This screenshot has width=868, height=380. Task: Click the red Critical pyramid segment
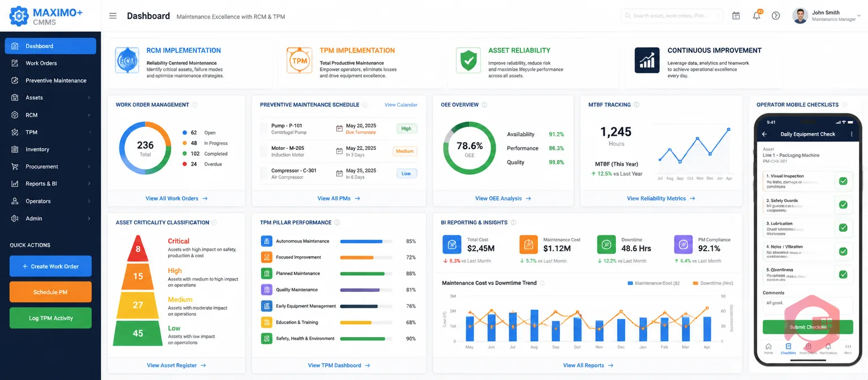(x=138, y=249)
